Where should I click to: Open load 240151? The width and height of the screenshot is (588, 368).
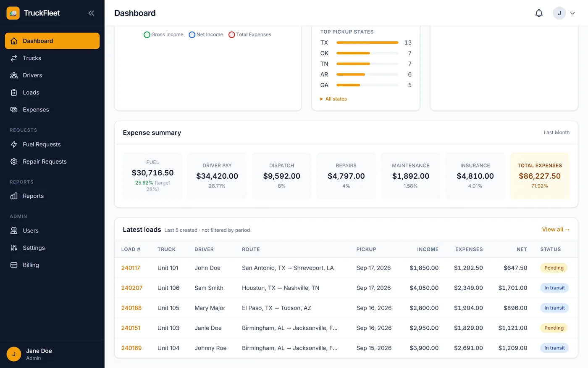(x=131, y=328)
